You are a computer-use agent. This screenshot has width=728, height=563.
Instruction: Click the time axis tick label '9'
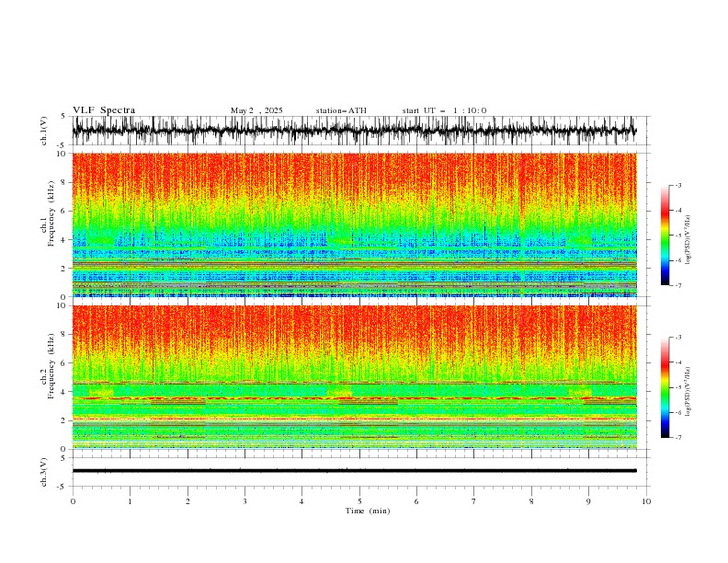[x=588, y=501]
